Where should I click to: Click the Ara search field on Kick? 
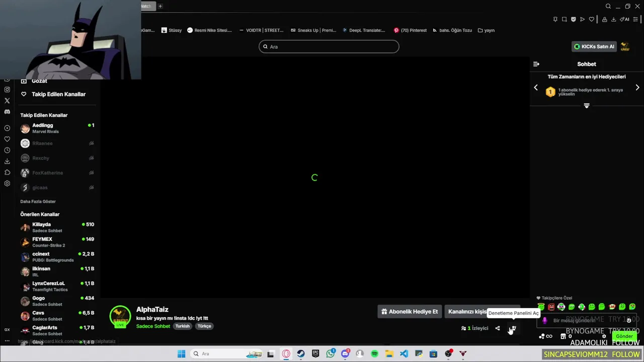tap(329, 46)
